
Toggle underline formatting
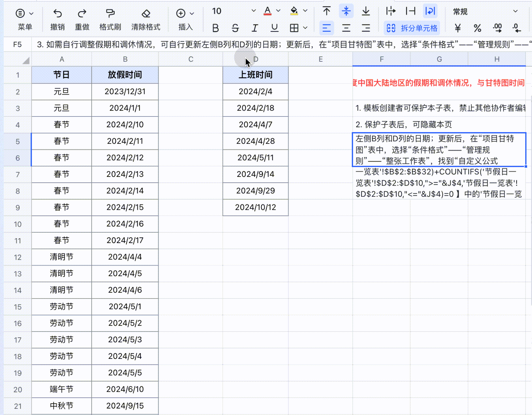click(274, 28)
